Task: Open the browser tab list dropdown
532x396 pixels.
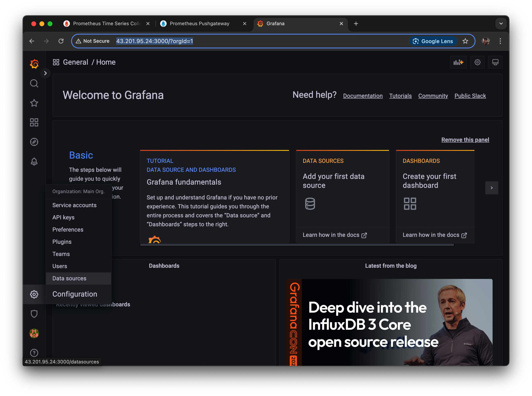Action: (x=501, y=24)
